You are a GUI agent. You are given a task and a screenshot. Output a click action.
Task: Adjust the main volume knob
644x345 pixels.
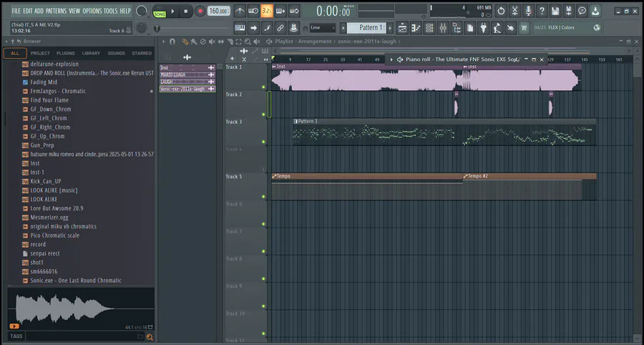point(141,11)
